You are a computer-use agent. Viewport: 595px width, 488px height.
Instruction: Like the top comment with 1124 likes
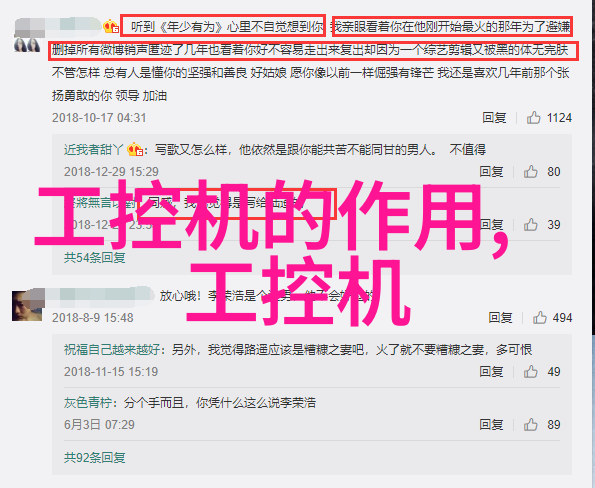pyautogui.click(x=533, y=118)
